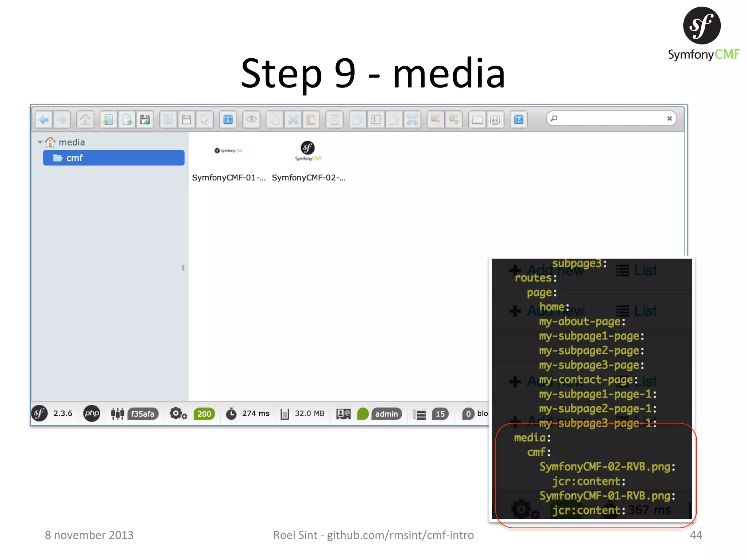This screenshot has width=747, height=560.
Task: Open request panel with 200 status
Action: click(x=204, y=414)
